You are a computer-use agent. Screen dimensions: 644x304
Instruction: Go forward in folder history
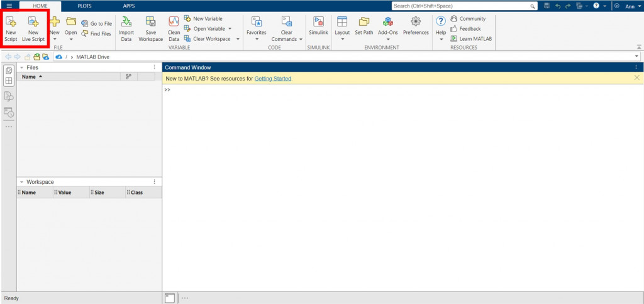click(x=17, y=57)
